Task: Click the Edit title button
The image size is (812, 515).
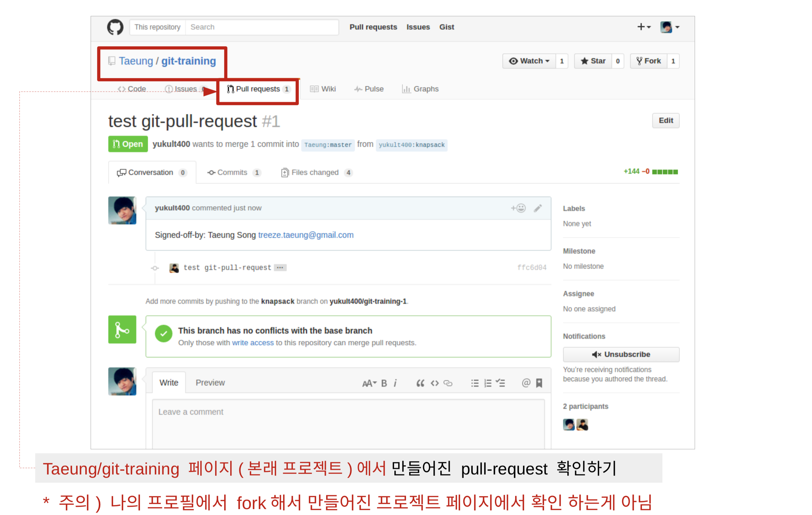Action: tap(666, 121)
